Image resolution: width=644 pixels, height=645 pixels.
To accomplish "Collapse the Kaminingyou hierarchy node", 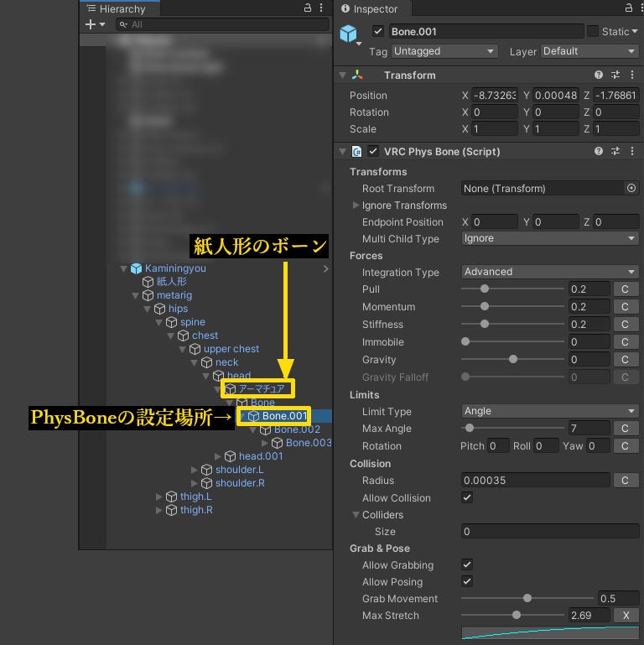I will pos(123,268).
